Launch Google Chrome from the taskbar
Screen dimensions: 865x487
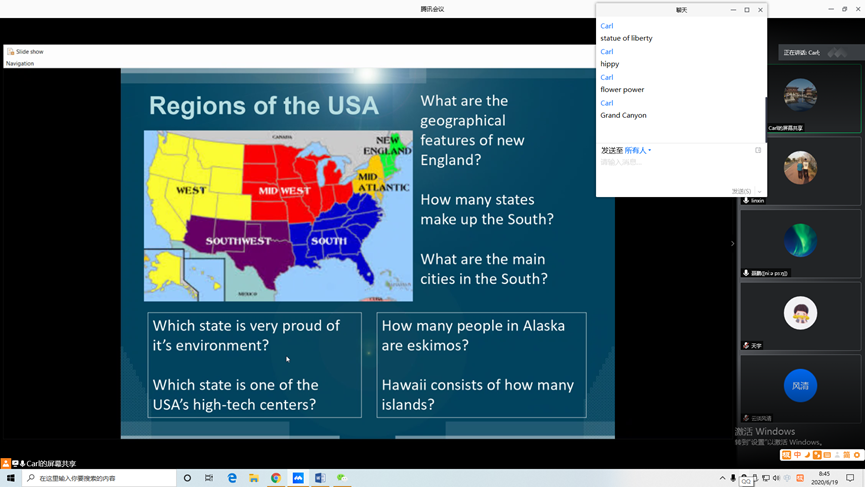(276, 478)
